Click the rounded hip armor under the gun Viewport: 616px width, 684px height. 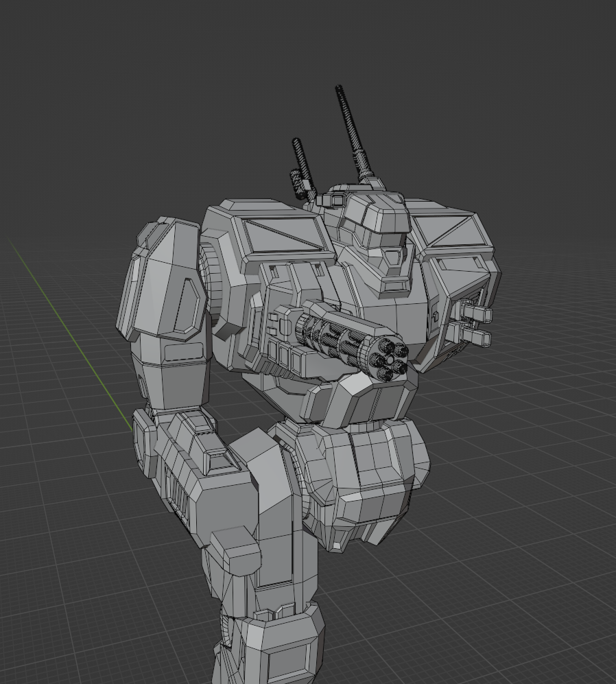click(x=364, y=480)
